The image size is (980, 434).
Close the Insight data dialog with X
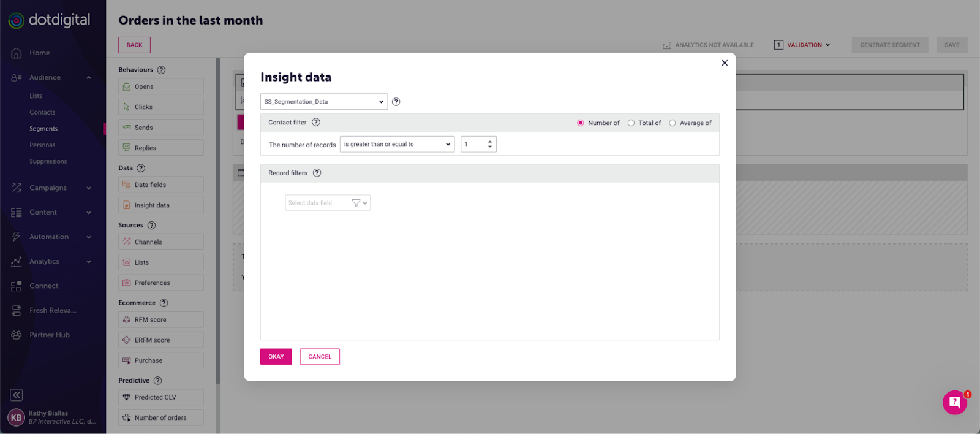[725, 63]
